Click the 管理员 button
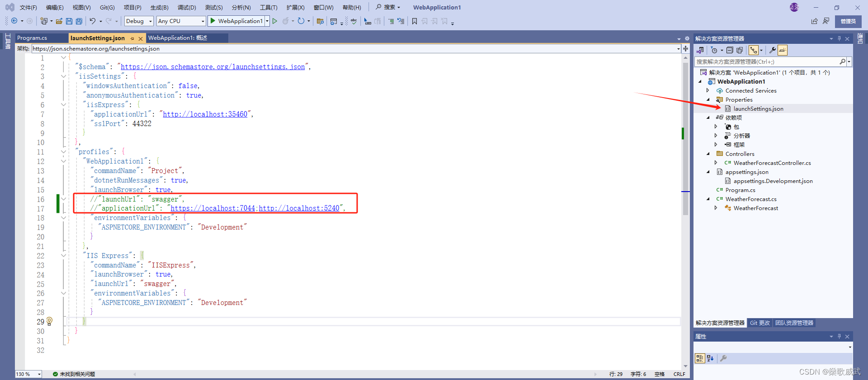Viewport: 868px width, 380px height. [x=848, y=21]
